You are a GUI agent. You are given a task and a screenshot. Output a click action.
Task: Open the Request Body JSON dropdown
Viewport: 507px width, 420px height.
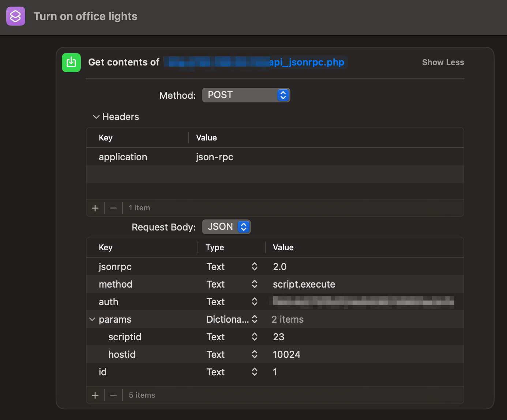pos(226,227)
